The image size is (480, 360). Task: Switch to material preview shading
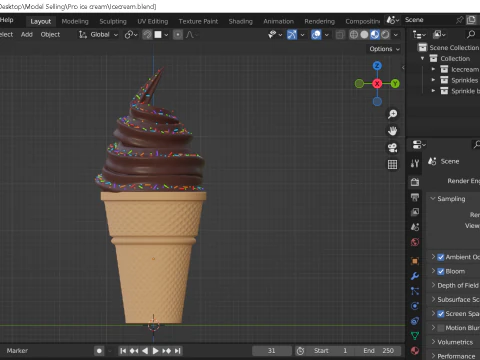coord(375,35)
